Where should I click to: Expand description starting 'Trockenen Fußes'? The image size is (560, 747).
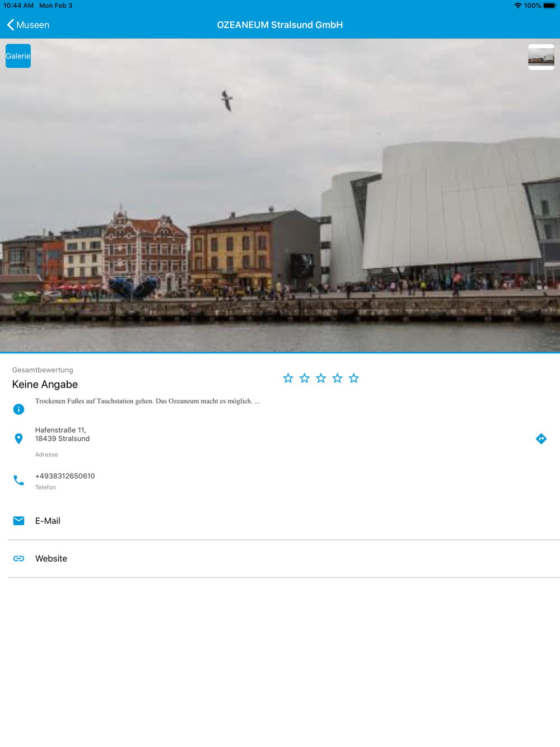(147, 401)
